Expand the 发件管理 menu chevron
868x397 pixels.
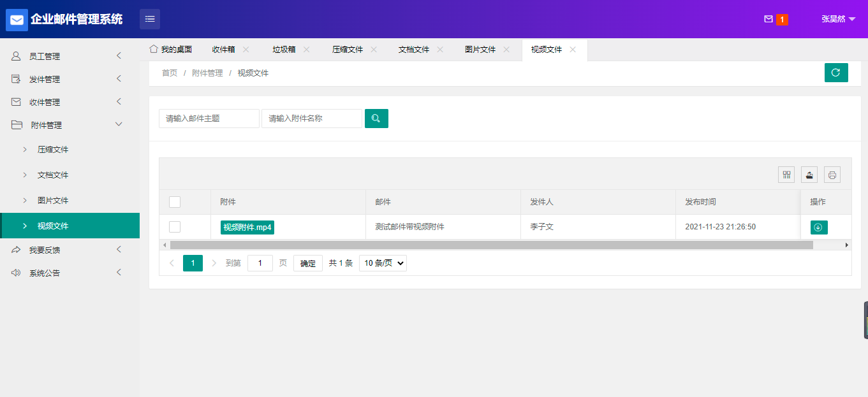pyautogui.click(x=119, y=79)
